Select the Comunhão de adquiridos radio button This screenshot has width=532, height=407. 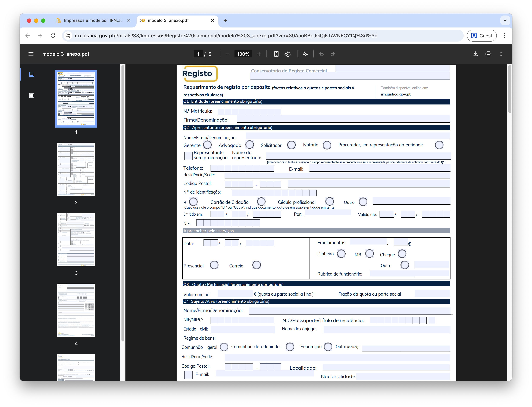290,347
